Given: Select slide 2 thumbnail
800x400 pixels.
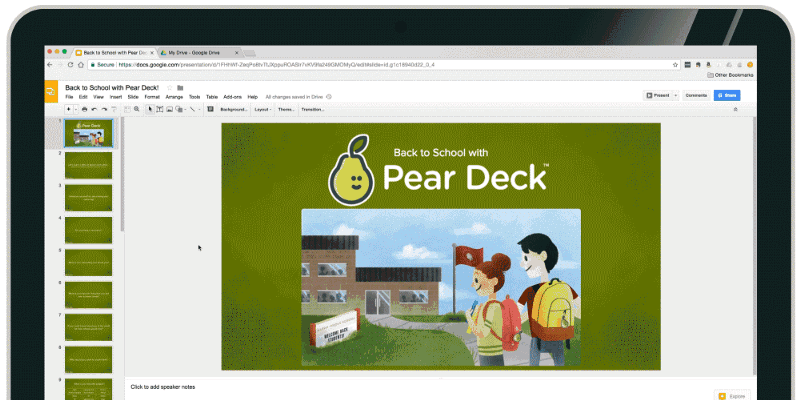Looking at the screenshot, I should (88, 165).
